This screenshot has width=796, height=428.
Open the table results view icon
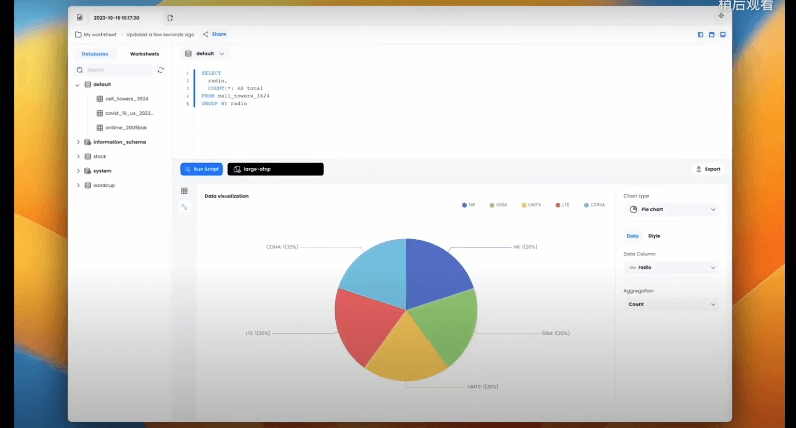[x=184, y=190]
